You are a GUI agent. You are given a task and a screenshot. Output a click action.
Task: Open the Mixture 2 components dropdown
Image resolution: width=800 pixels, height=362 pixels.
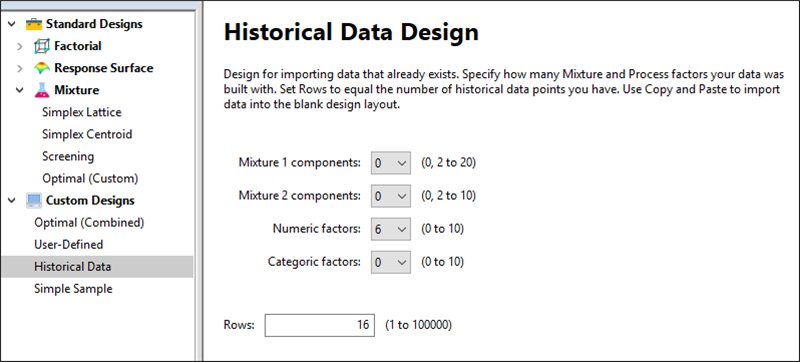391,196
